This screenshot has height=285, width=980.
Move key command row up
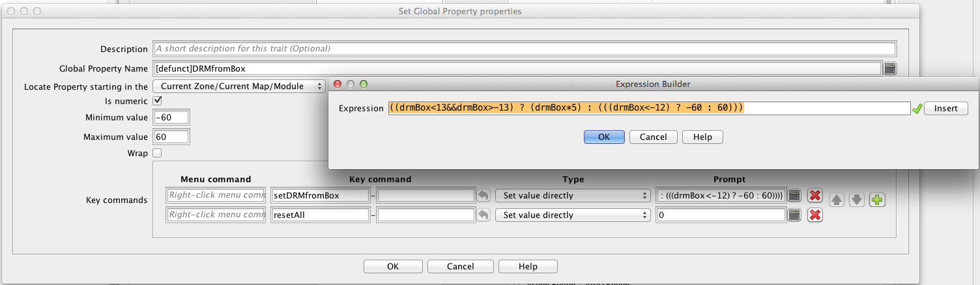837,200
